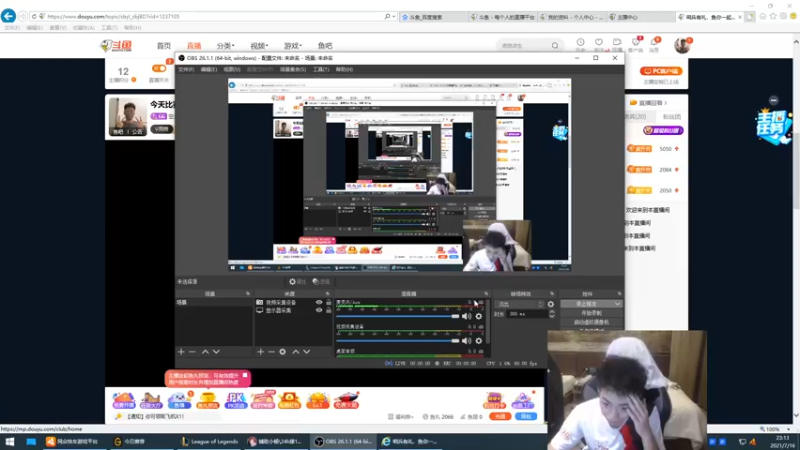Open OBS View menu
Screen dimensions: 800x450
point(231,69)
